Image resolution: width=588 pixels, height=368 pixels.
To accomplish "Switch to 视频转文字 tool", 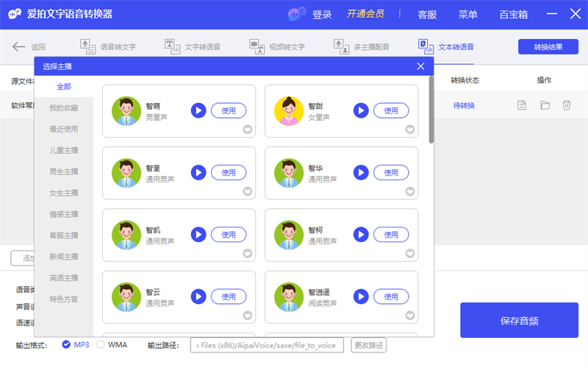I will tap(277, 47).
